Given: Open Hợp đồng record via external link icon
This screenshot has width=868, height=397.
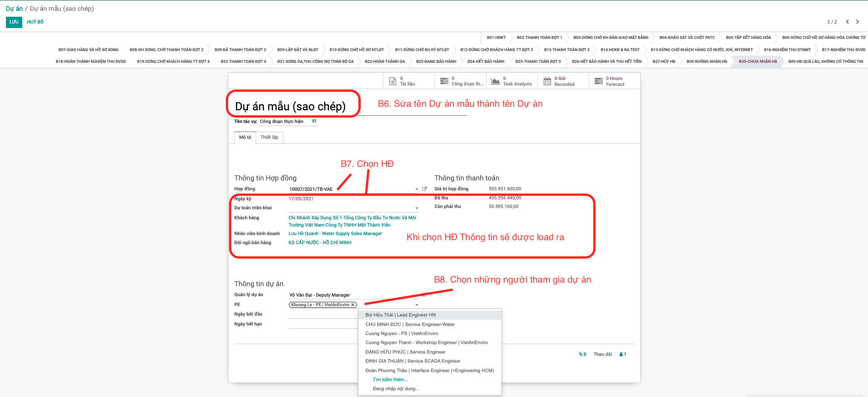Looking at the screenshot, I should pos(424,189).
